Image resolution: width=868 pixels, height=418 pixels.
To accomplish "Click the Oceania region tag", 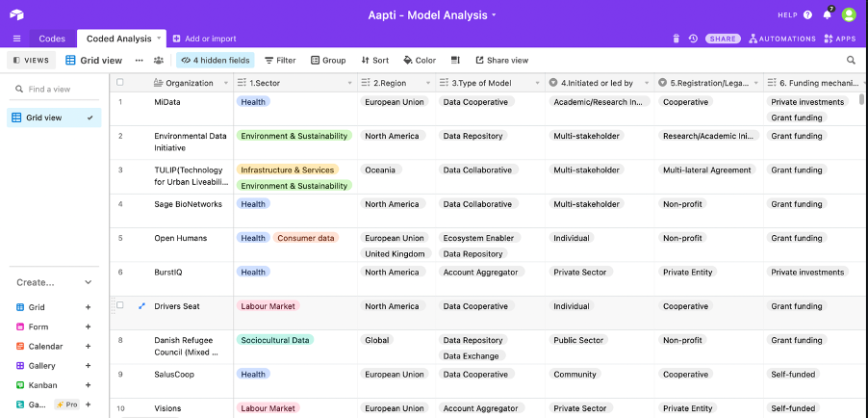I will click(x=381, y=170).
